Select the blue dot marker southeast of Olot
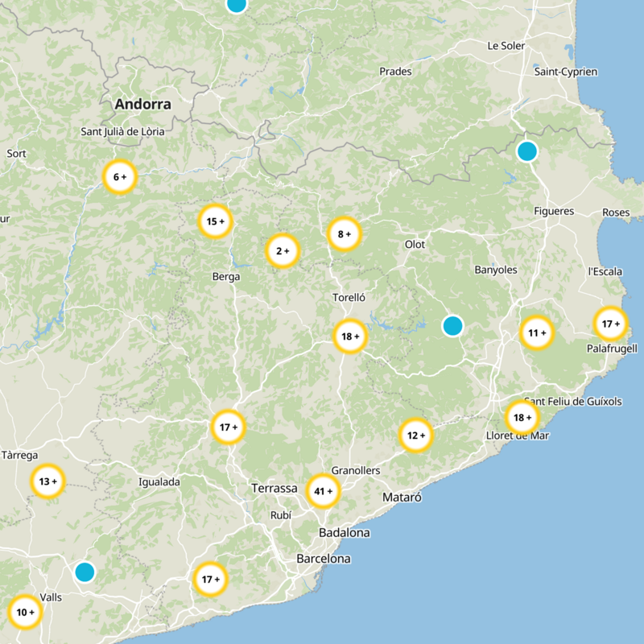This screenshot has width=644, height=644. pyautogui.click(x=452, y=326)
